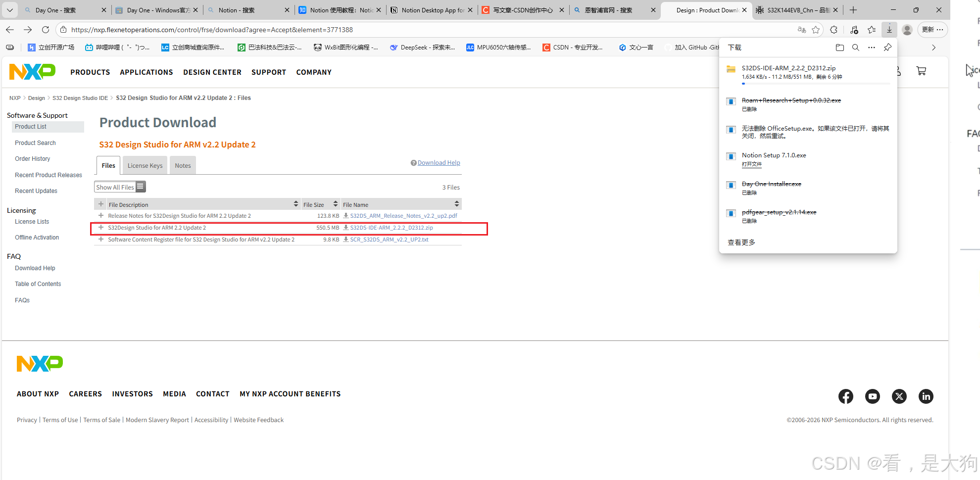Select the Files tab

tap(108, 165)
